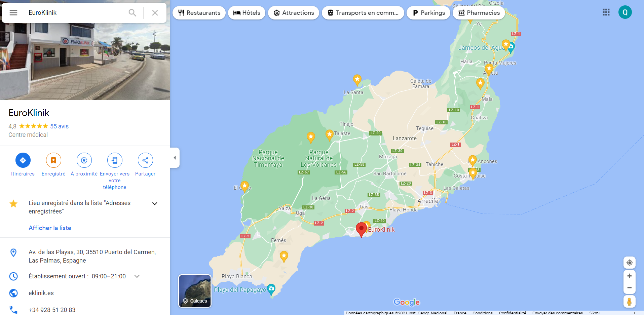This screenshot has width=644, height=315.
Task: Click the my location button
Action: 630,263
